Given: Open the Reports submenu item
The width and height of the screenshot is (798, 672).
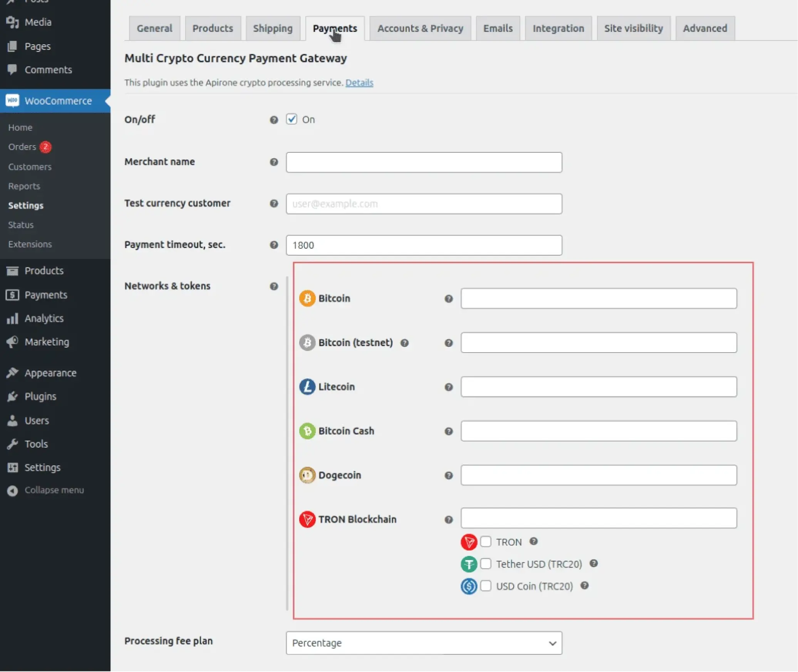Looking at the screenshot, I should [24, 186].
